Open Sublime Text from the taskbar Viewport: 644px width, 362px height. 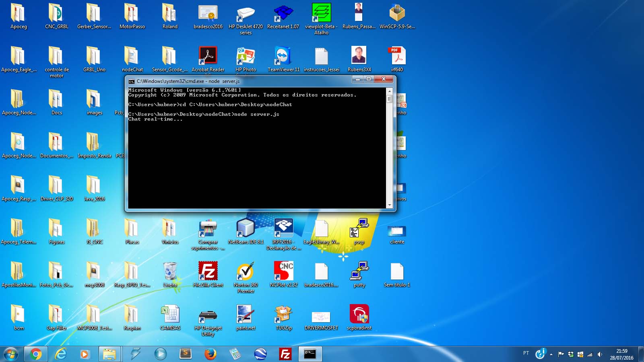[185, 354]
